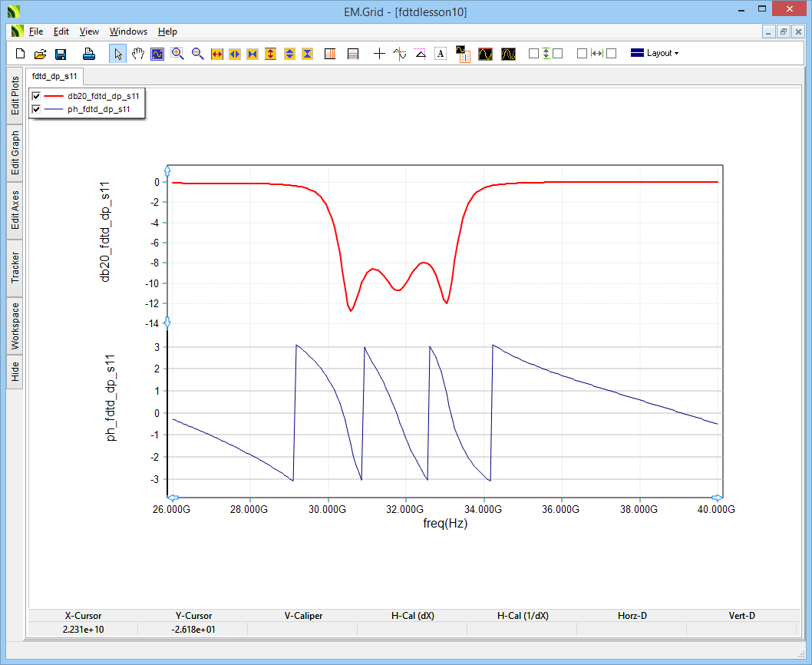This screenshot has height=665, width=812.
Task: Click the left x-axis range handle
Action: point(172,498)
